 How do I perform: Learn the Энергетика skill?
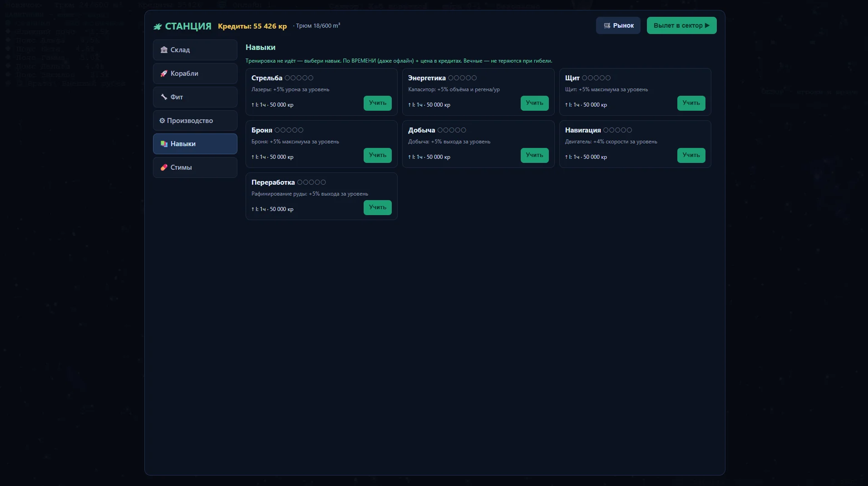[x=534, y=103]
